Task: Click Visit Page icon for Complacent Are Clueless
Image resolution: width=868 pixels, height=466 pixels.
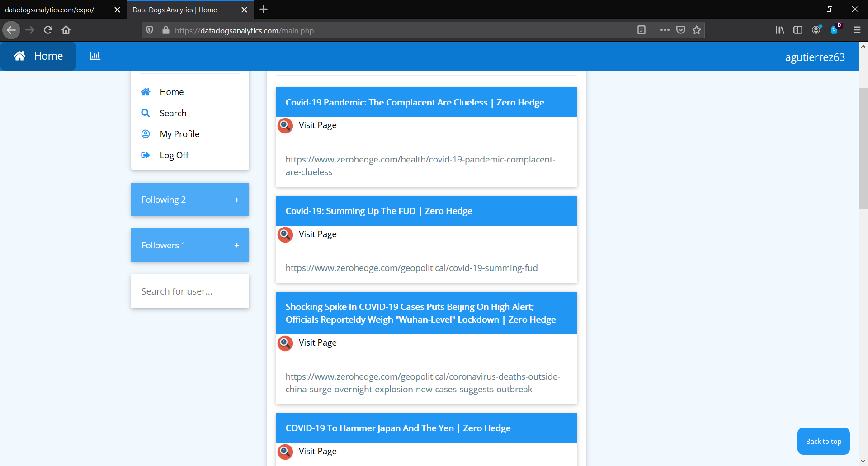Action: pyautogui.click(x=285, y=125)
